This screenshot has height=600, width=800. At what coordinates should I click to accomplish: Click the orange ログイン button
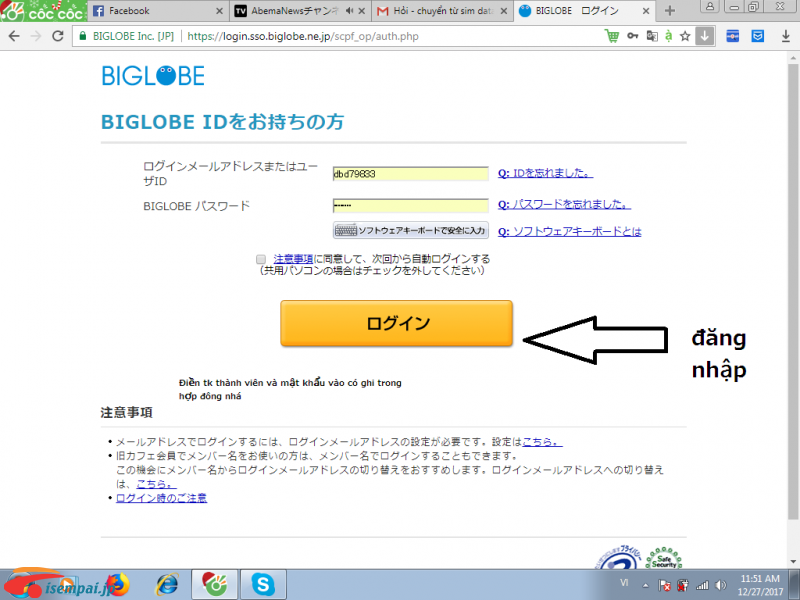(x=396, y=323)
